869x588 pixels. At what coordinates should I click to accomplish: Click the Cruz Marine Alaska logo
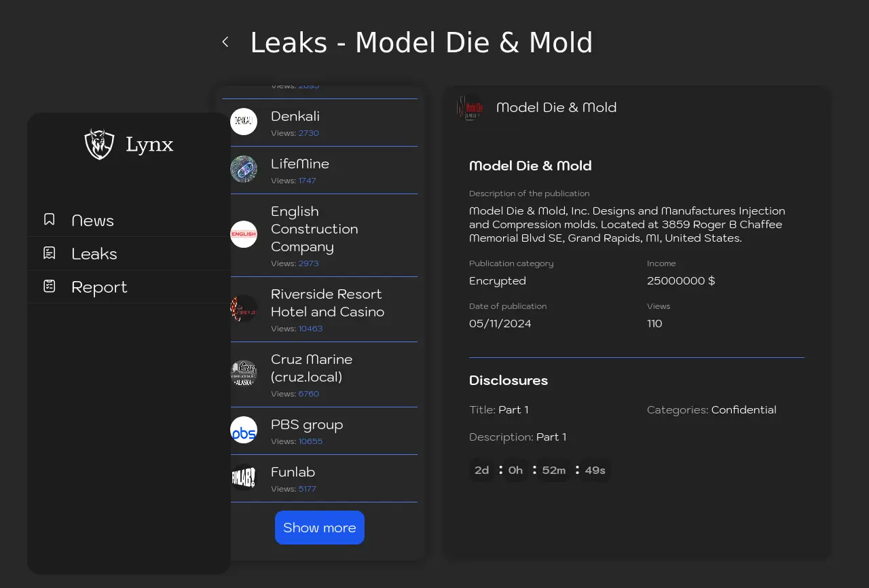244,374
